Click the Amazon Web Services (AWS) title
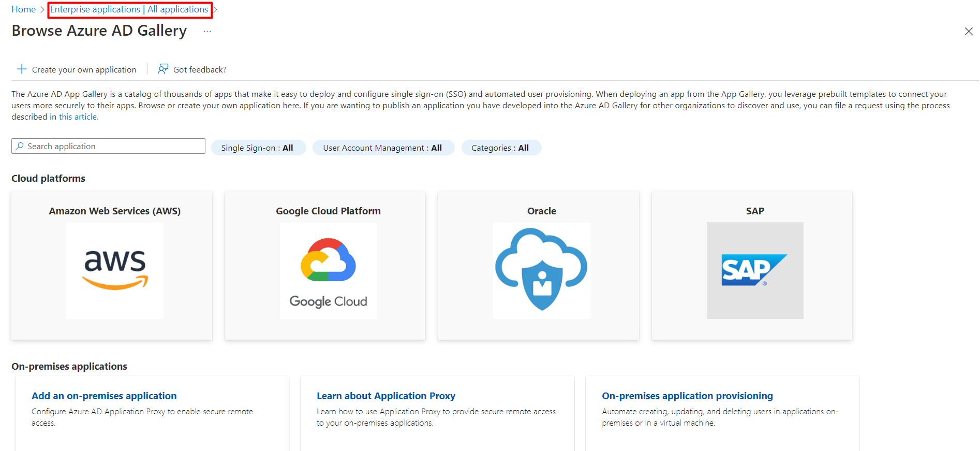The height and width of the screenshot is (451, 980). (115, 211)
